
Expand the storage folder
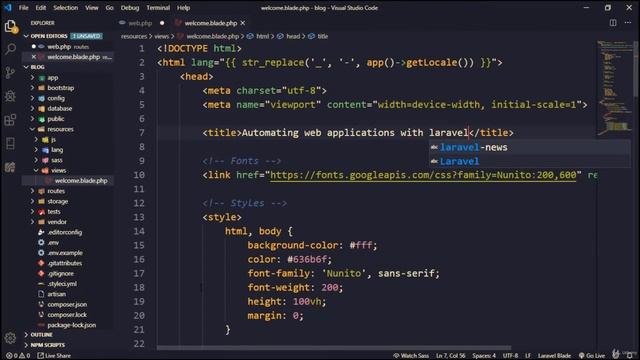tap(58, 201)
